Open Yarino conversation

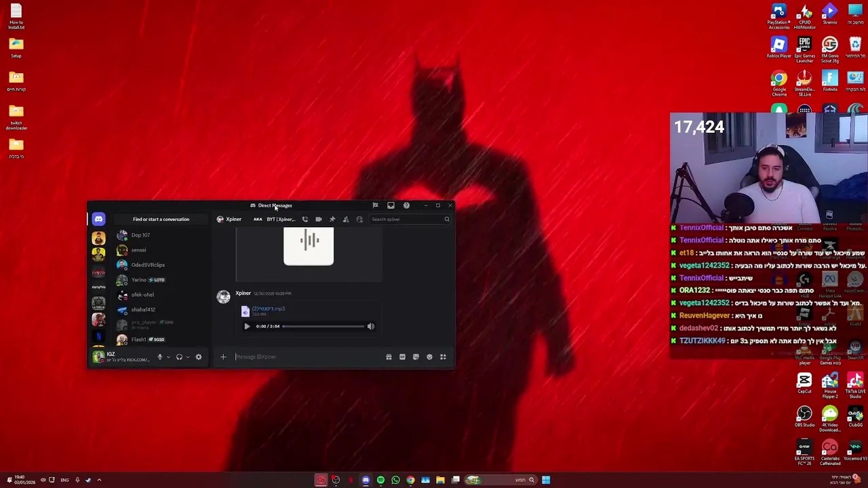pyautogui.click(x=161, y=280)
